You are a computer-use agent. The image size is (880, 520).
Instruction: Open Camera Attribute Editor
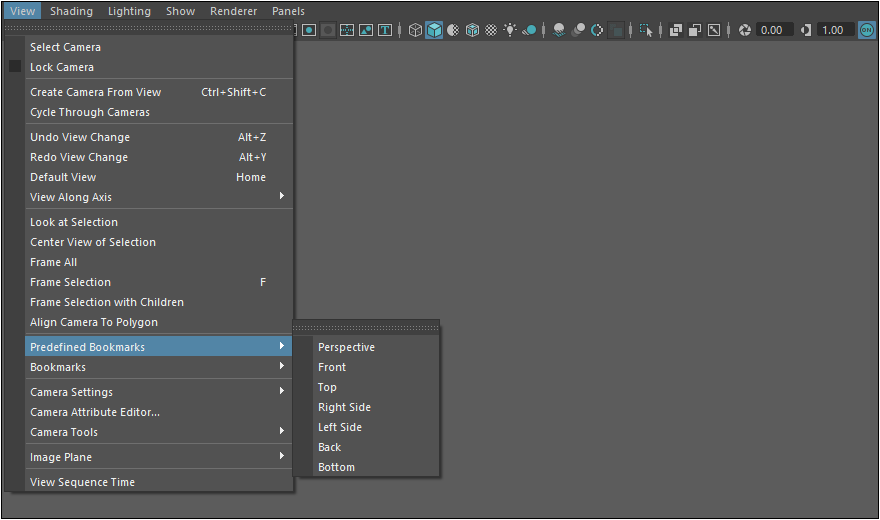95,412
